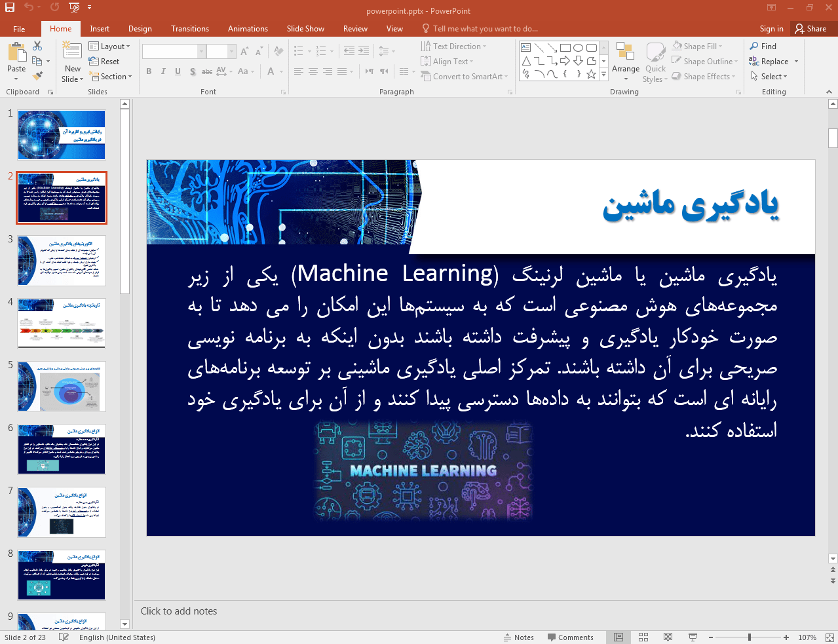This screenshot has height=644, width=838.
Task: Expand the Layout dropdown
Action: (109, 47)
